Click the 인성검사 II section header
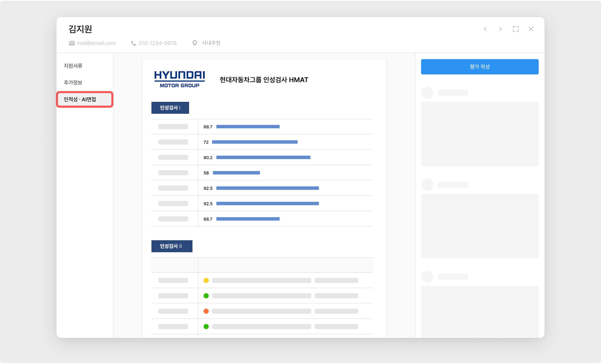The height and width of the screenshot is (364, 601). click(172, 246)
